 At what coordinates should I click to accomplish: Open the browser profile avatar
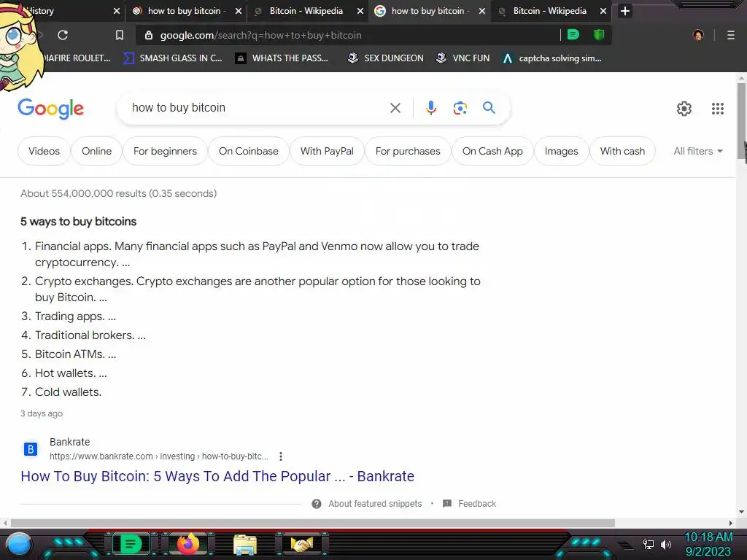[x=698, y=35]
